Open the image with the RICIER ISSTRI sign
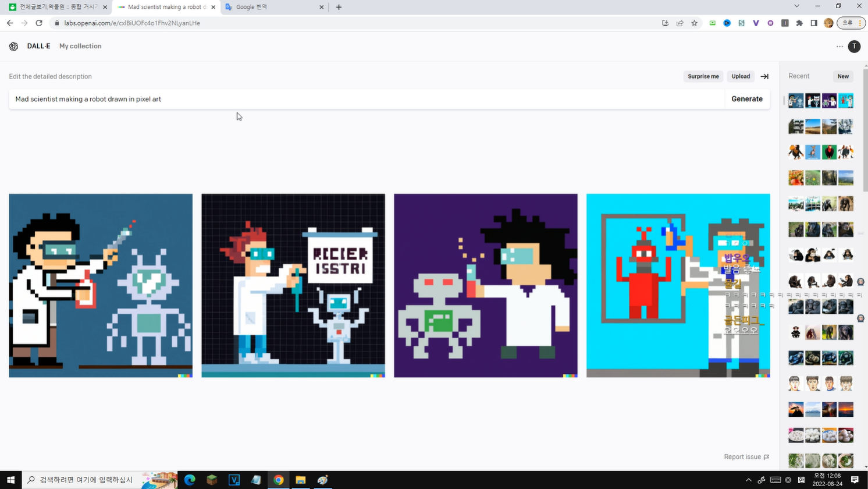Screen dimensions: 868x489 tap(293, 286)
